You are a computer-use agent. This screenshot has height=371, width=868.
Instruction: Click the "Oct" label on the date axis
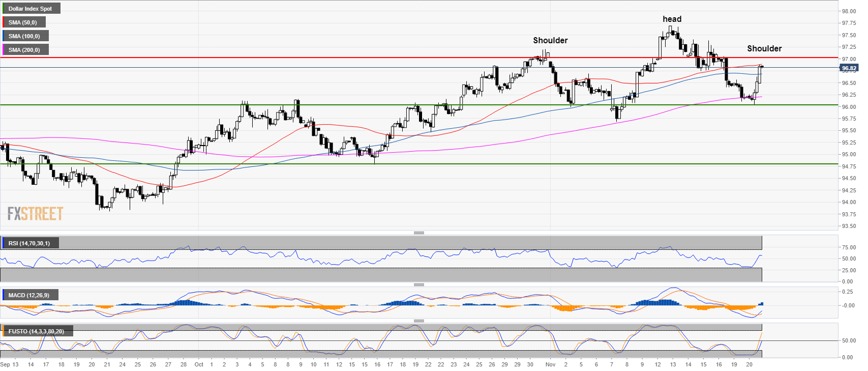pyautogui.click(x=199, y=364)
